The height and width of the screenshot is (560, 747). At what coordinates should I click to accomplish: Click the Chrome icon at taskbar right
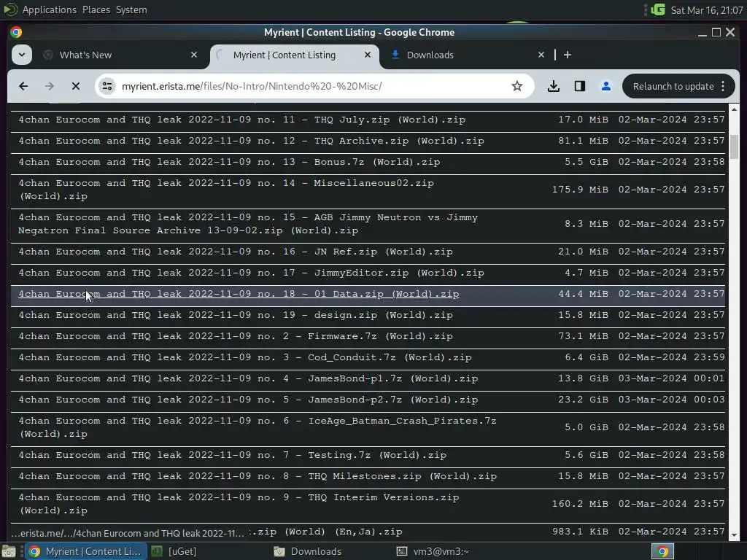[x=662, y=551]
